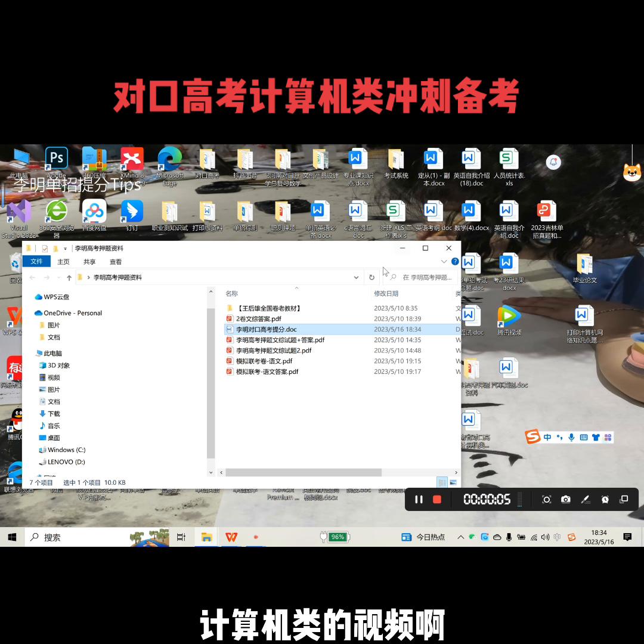Switch to the 查看 tab in File Explorer

(116, 261)
